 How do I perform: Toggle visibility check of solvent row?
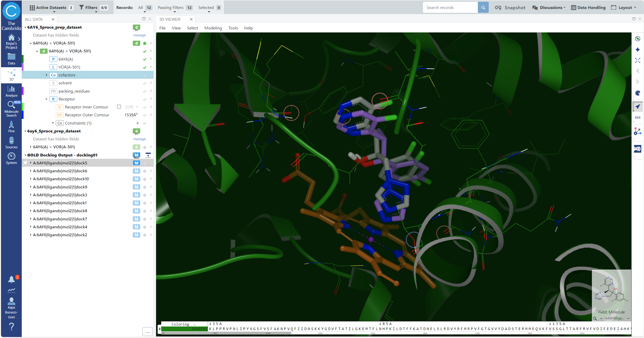point(145,83)
